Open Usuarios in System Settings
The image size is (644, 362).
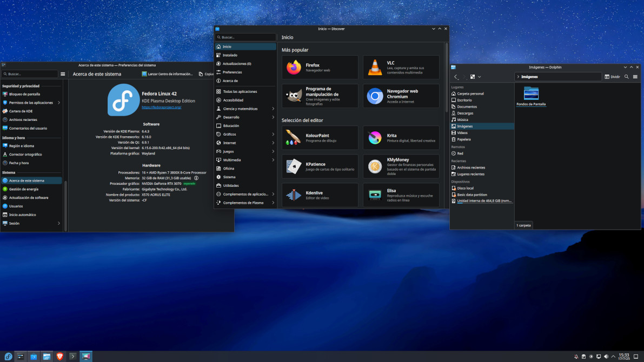[31, 206]
